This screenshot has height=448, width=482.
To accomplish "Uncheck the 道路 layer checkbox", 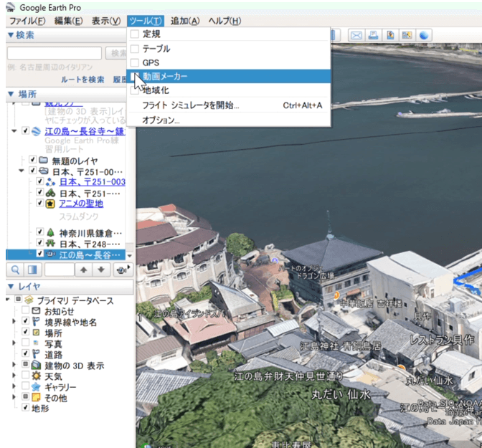I will click(x=26, y=354).
